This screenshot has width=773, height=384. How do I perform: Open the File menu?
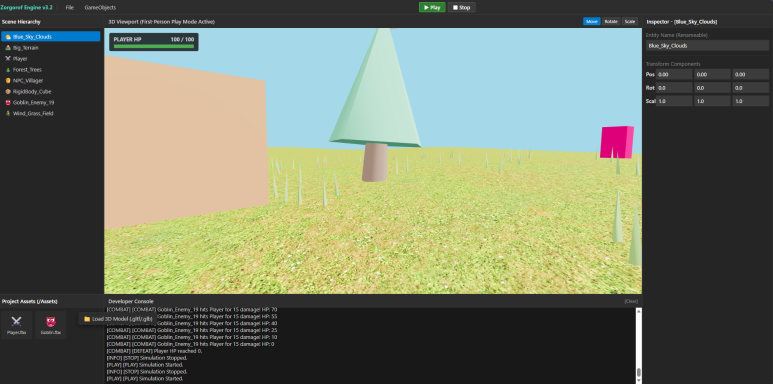click(70, 7)
